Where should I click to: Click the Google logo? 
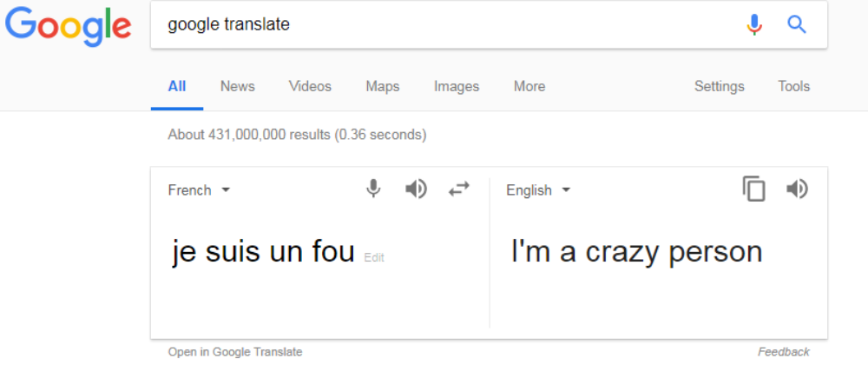68,24
